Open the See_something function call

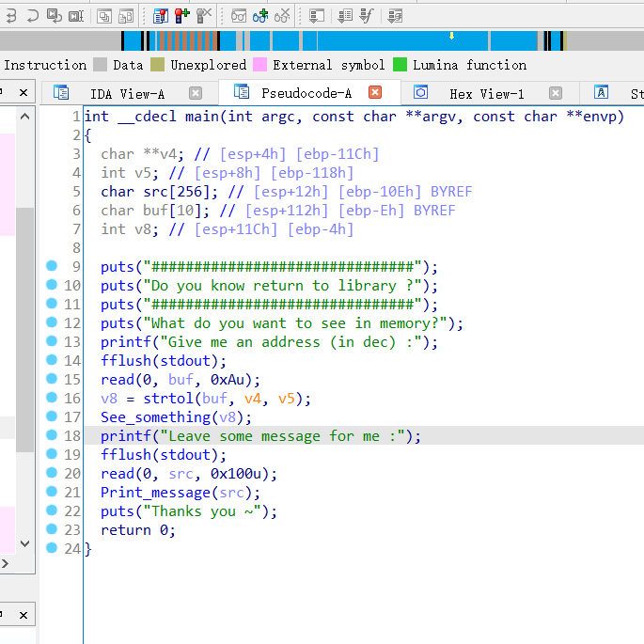(x=155, y=417)
